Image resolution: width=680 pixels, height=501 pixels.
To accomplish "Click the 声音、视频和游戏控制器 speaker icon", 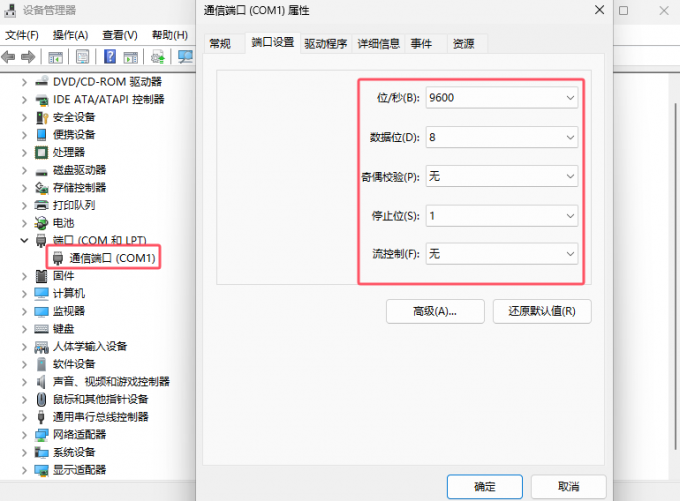I will pos(41,382).
